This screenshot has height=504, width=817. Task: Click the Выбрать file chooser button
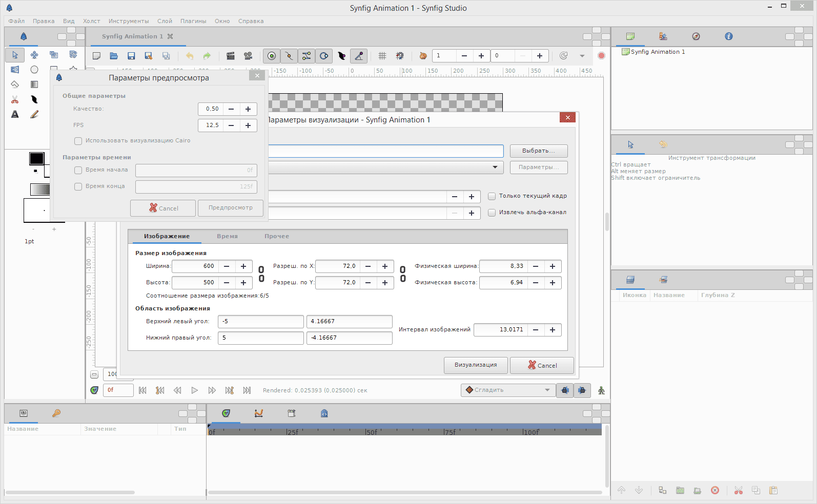point(539,151)
